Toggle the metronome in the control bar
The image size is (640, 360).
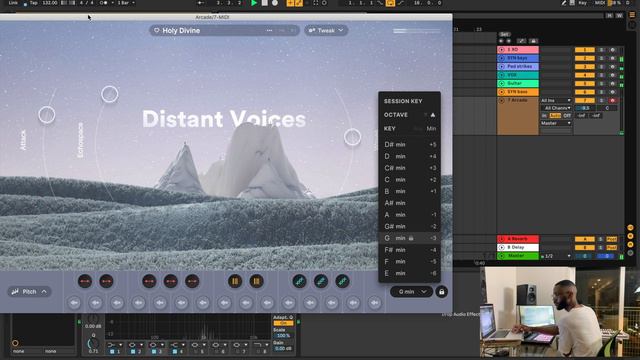[x=104, y=3]
